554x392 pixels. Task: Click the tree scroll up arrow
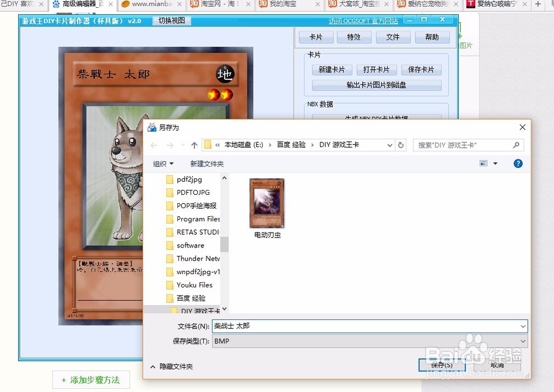pos(224,178)
